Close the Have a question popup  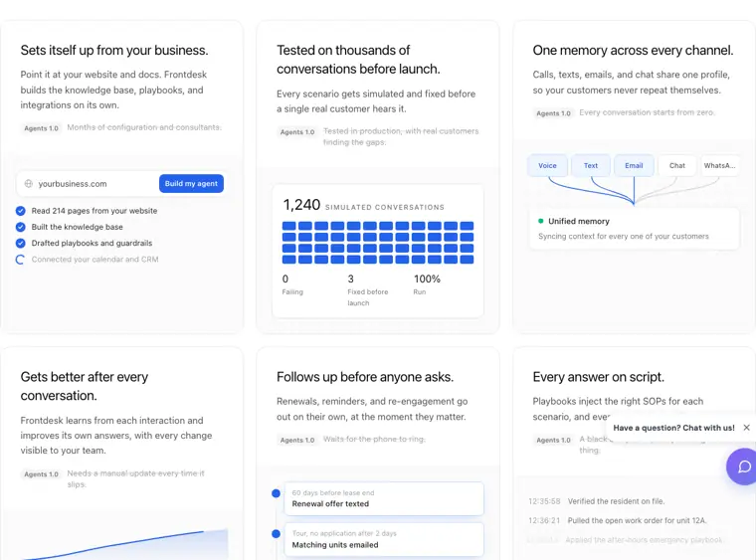pyautogui.click(x=746, y=428)
